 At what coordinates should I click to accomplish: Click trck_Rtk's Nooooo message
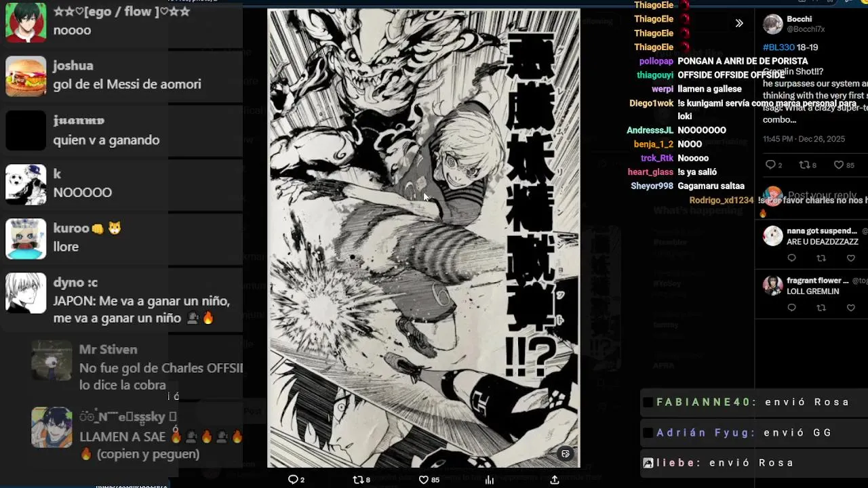(693, 158)
